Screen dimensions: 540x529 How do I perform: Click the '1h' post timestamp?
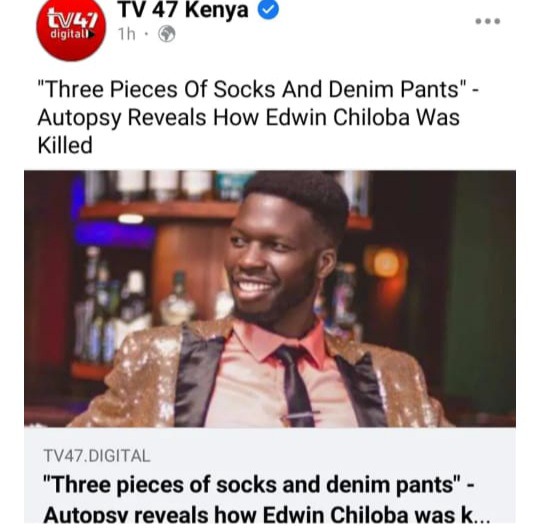[126, 34]
